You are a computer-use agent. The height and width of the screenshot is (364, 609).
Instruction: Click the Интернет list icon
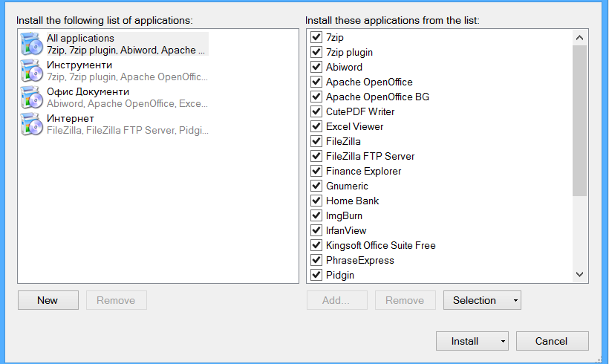(32, 124)
